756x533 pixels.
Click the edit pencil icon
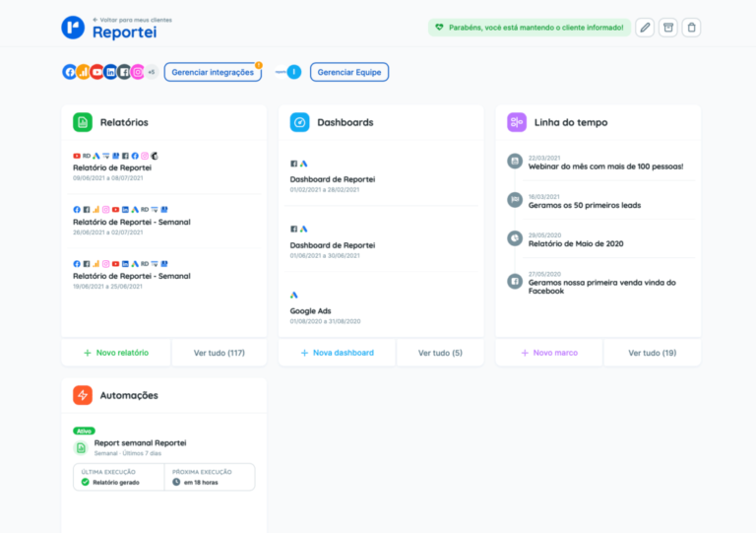click(x=645, y=28)
